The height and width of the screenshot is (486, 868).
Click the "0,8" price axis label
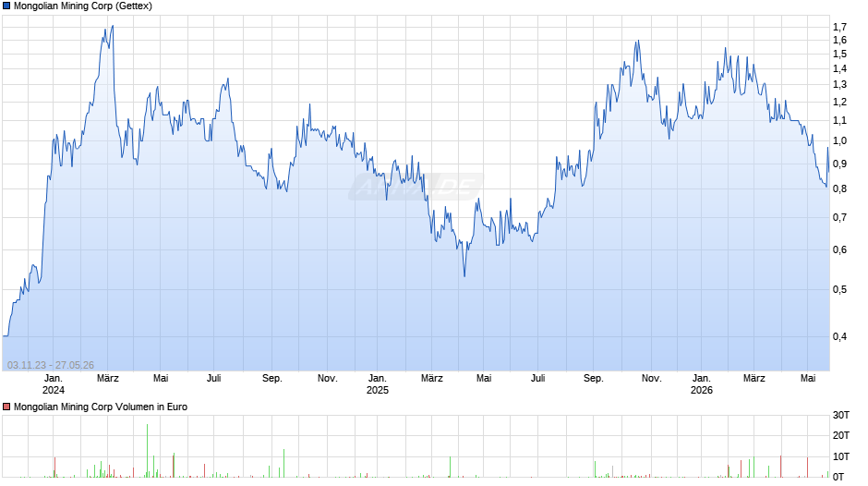pyautogui.click(x=839, y=189)
